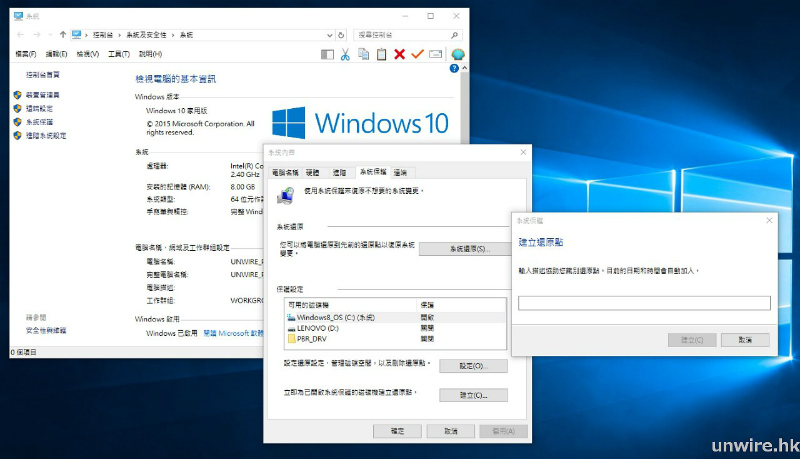Open 進階系統設定 link
Screen dimensions: 800x459
pyautogui.click(x=46, y=136)
